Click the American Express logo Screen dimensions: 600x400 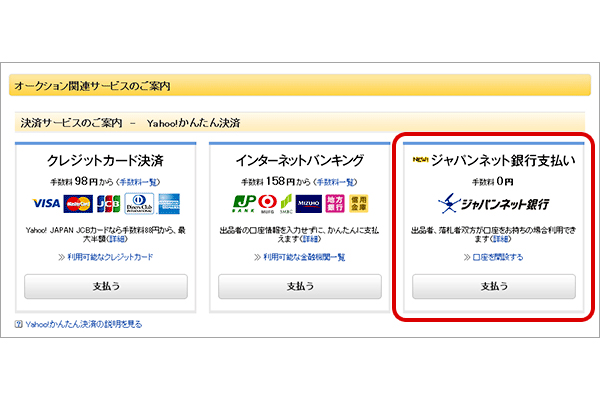(x=168, y=203)
